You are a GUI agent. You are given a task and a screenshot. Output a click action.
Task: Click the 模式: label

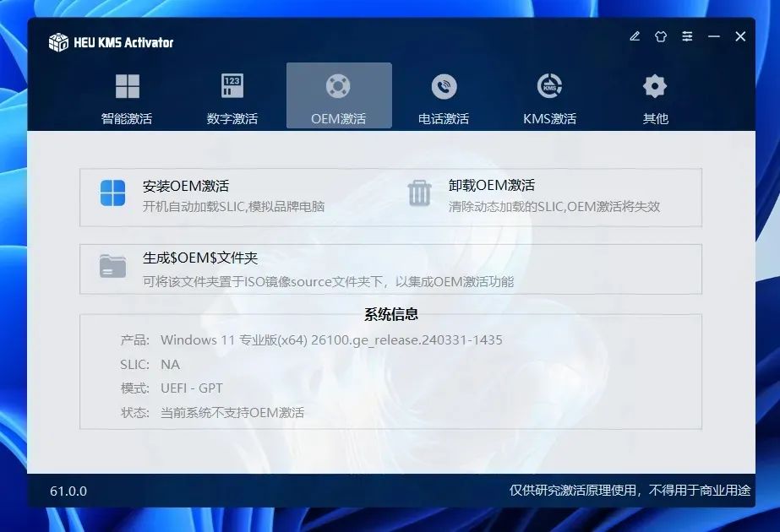point(135,388)
